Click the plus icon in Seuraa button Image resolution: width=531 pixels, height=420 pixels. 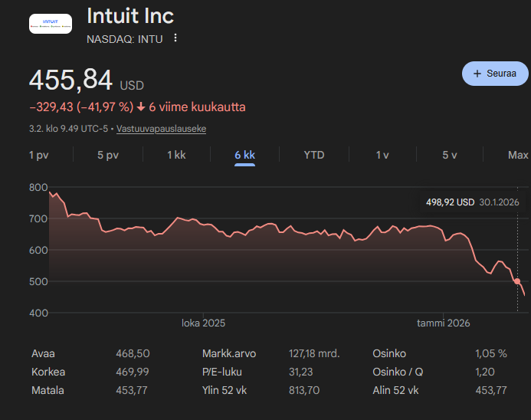(479, 74)
